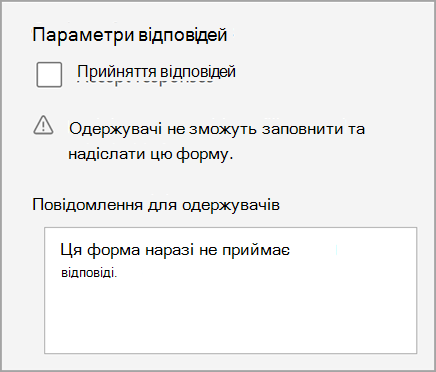Click warning line надіслати цю форму.

(x=151, y=154)
